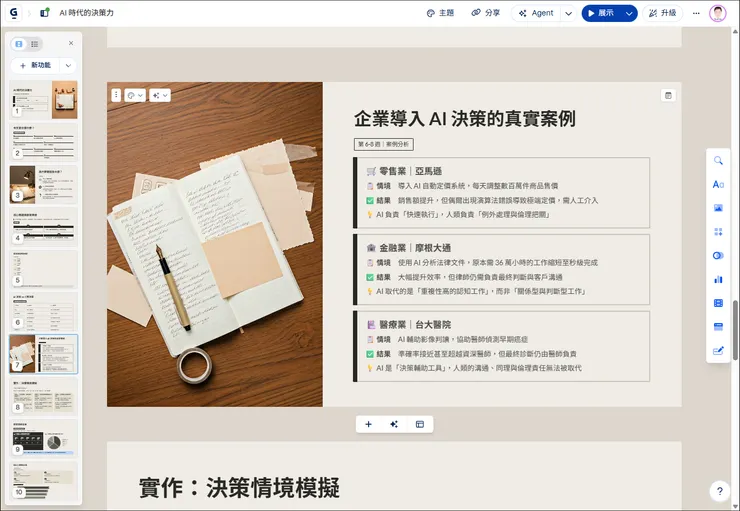The image size is (740, 511).
Task: Open the Gamma home logo
Action: tap(14, 13)
